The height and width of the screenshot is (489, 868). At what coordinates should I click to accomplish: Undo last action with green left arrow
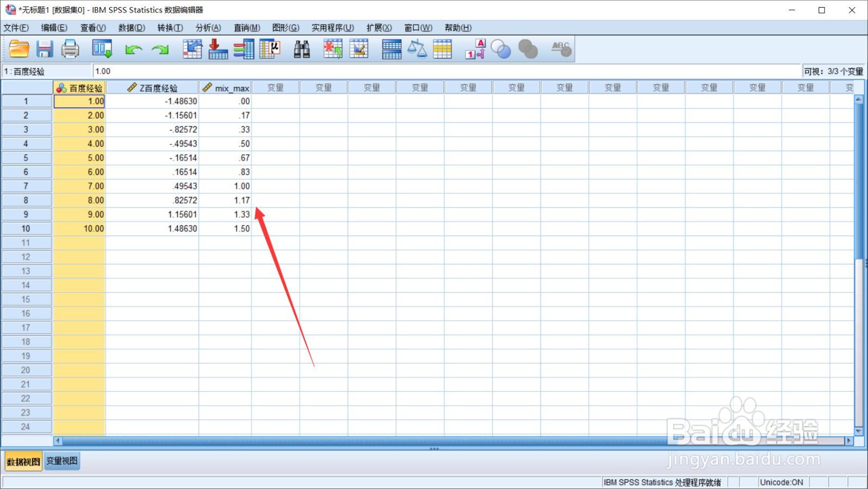133,50
